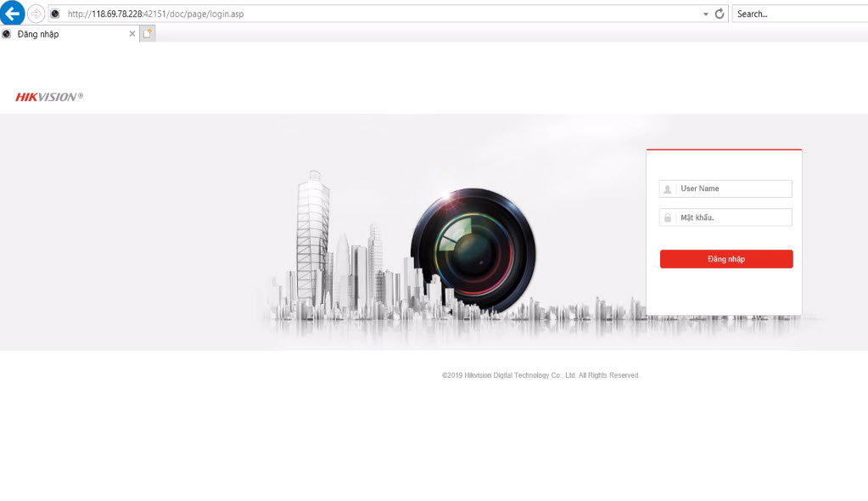Viewport: 868px width, 501px height.
Task: Click inside the Search box
Action: point(798,14)
